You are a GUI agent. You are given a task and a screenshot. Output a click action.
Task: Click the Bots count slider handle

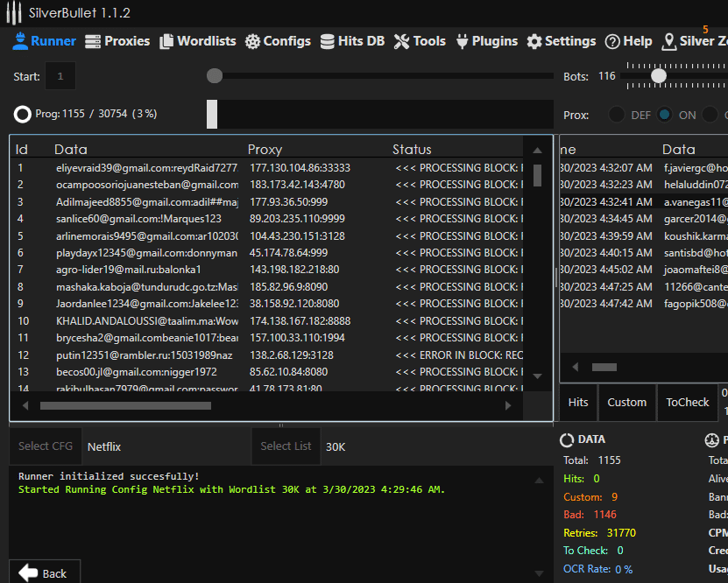pos(658,76)
